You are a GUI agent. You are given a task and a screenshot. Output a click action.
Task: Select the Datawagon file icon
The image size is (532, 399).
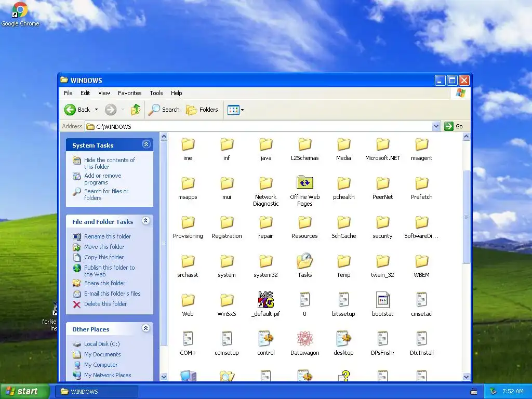304,339
